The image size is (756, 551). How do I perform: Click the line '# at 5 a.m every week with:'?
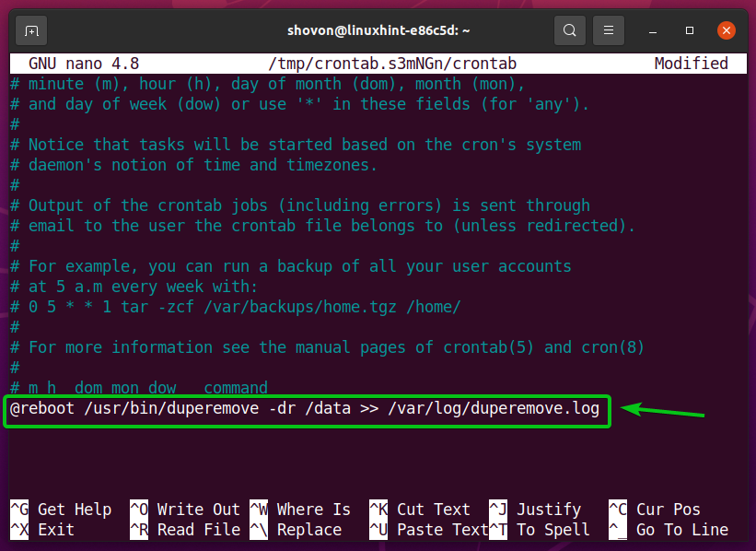point(134,287)
